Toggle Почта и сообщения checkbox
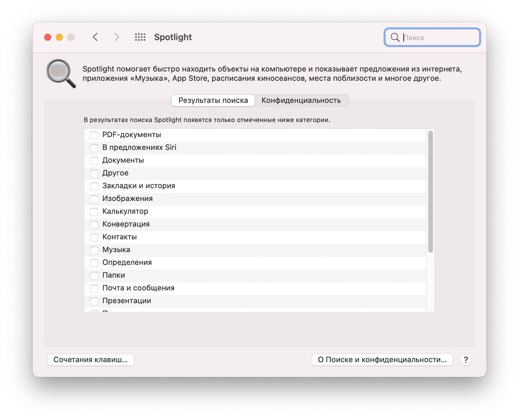Screen dimensions: 519x420 pyautogui.click(x=94, y=288)
